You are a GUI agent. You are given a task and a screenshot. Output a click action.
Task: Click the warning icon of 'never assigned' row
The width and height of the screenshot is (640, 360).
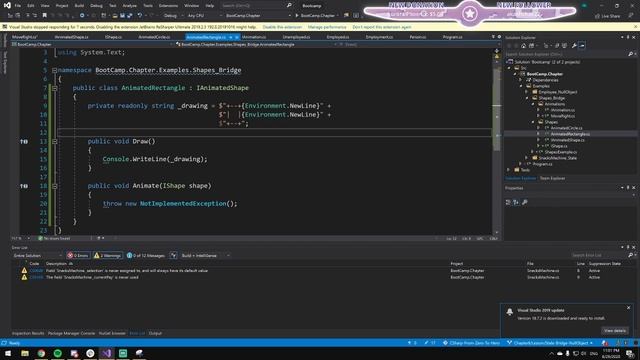click(x=24, y=271)
